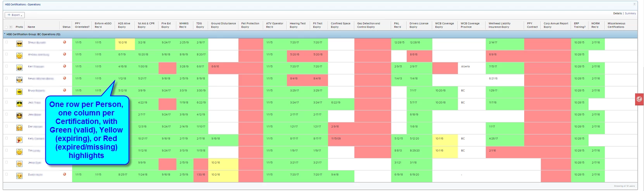Click Andrew's avatar photo
This screenshot has width=644, height=191.
click(19, 56)
